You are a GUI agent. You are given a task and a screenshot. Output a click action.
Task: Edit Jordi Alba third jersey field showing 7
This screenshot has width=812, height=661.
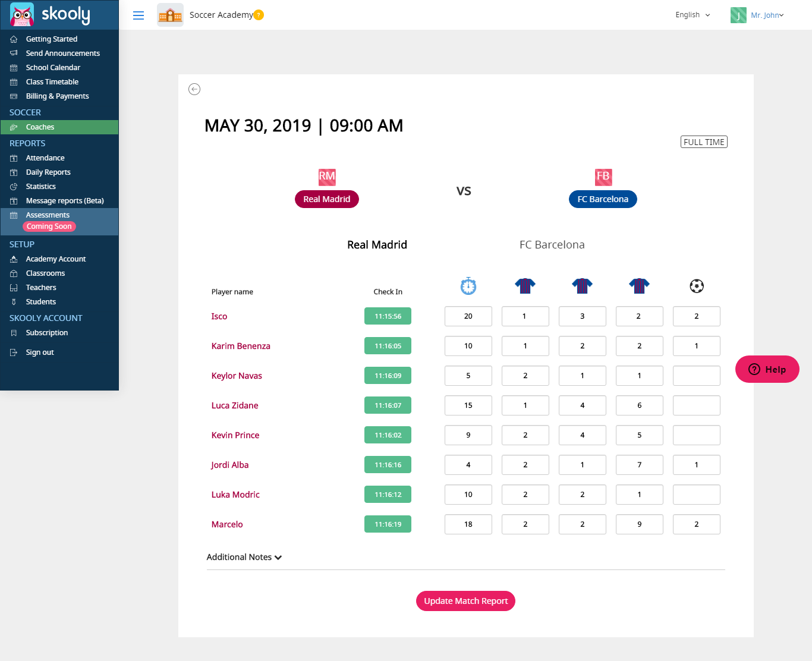(x=640, y=465)
